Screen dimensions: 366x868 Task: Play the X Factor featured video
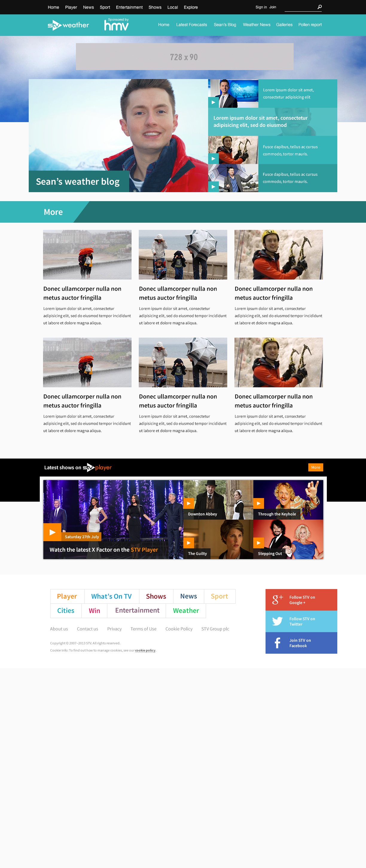52,532
